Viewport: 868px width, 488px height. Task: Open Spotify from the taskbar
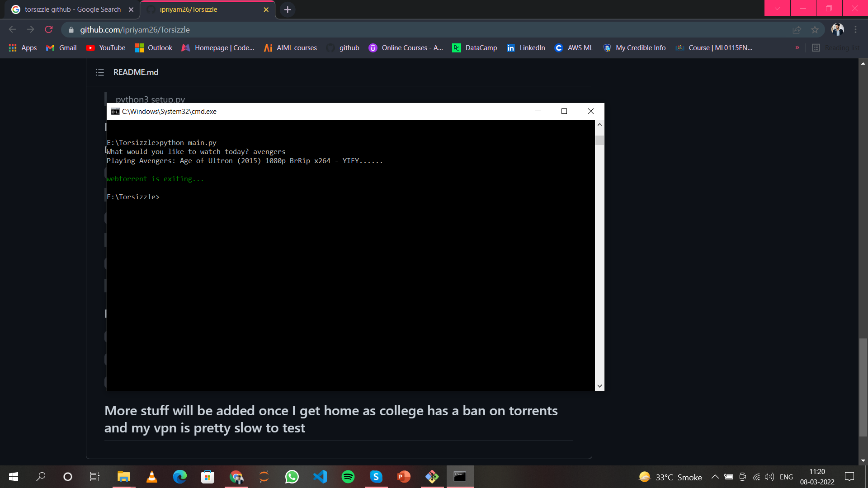[x=348, y=477]
